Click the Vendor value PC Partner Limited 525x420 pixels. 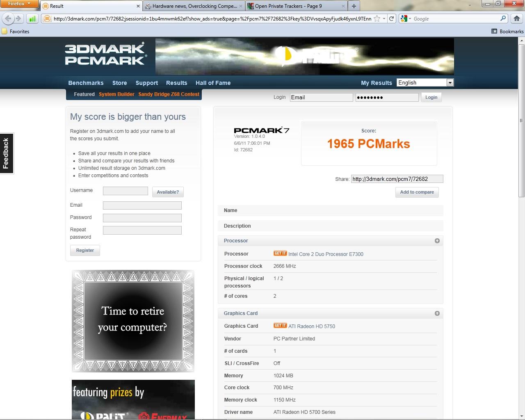point(294,339)
